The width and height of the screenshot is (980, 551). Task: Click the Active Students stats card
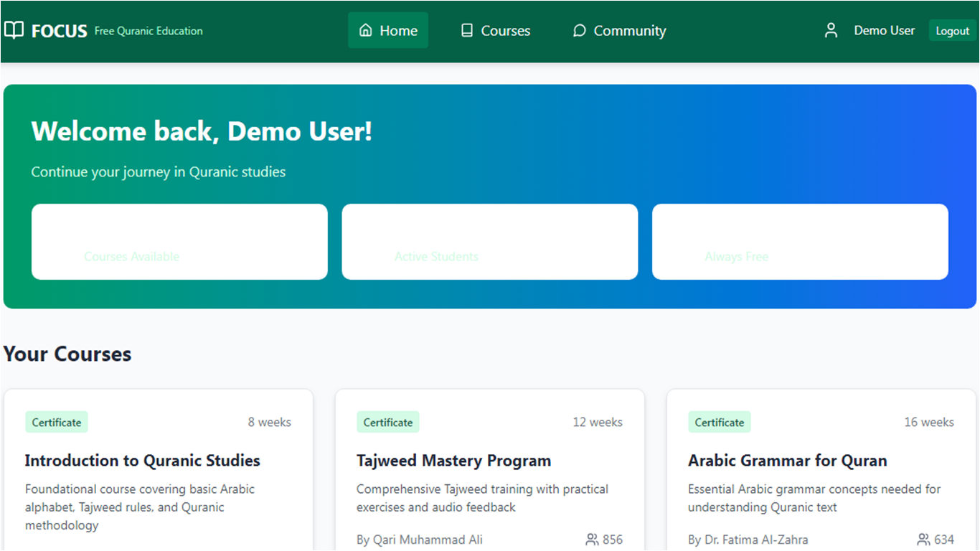tap(489, 241)
